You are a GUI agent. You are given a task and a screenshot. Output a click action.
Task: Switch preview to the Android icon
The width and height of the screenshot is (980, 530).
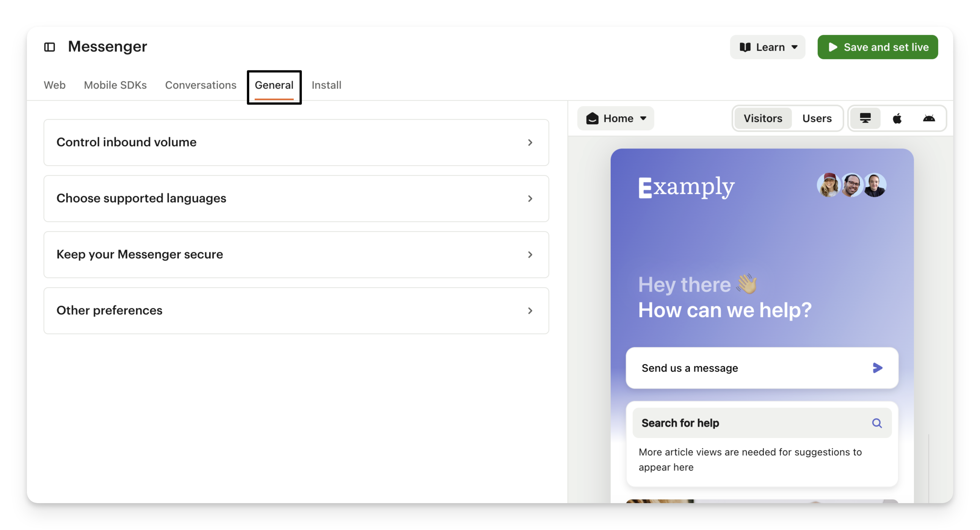coord(929,118)
